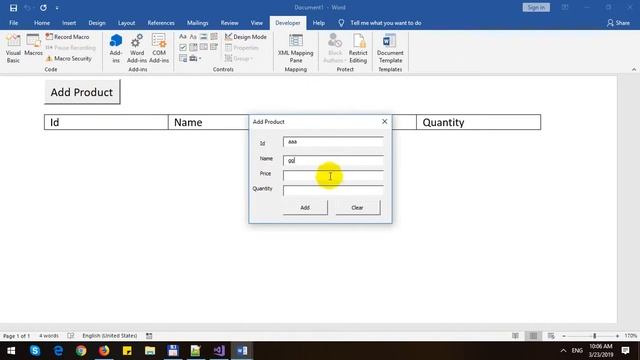Screen dimensions: 640x360
Task: Click the Quantity field in the dialog
Action: coord(333,191)
